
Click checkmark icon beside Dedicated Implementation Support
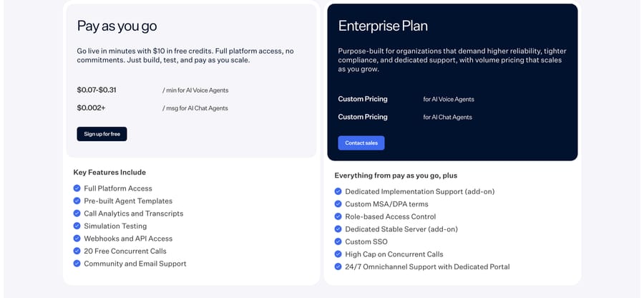click(x=338, y=191)
